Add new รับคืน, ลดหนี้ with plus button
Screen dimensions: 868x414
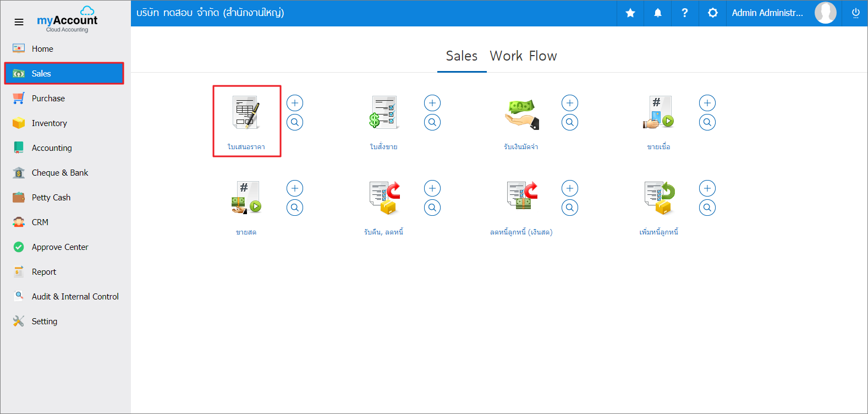tap(432, 188)
